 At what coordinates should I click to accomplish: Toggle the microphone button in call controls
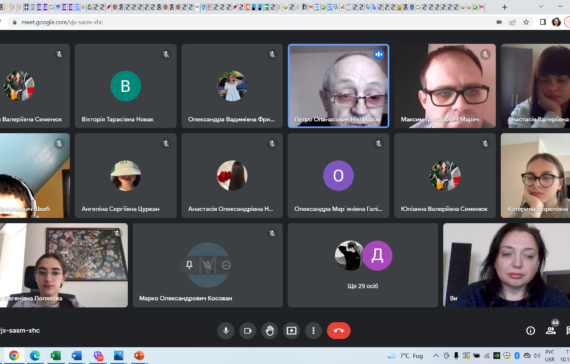pos(226,331)
